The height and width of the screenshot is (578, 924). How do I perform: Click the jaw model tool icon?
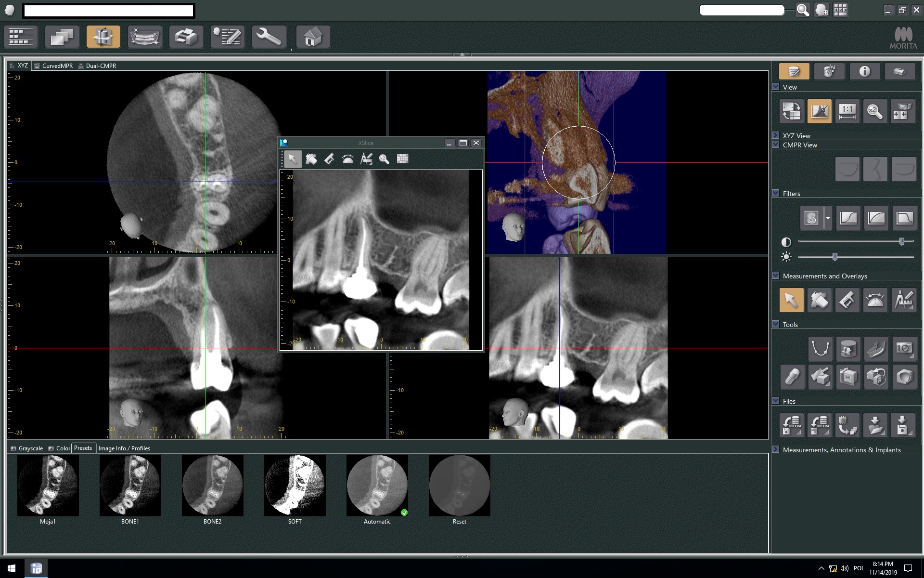[875, 348]
